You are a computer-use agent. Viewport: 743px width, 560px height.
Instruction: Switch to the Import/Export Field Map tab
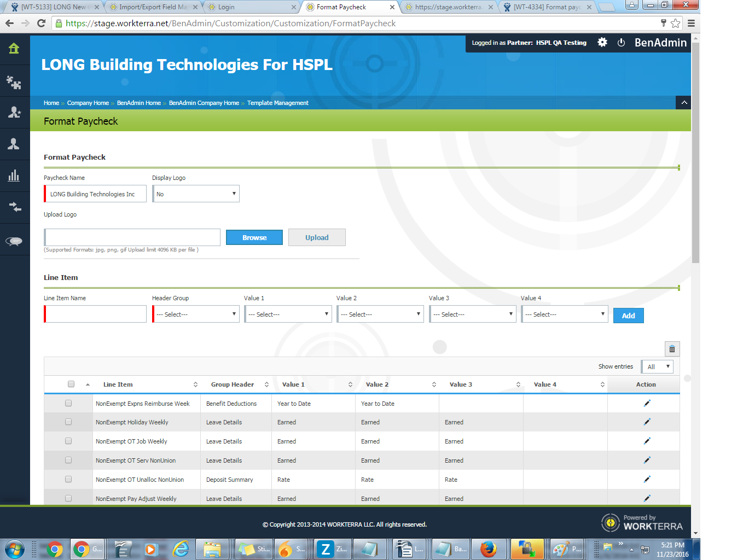pos(152,7)
